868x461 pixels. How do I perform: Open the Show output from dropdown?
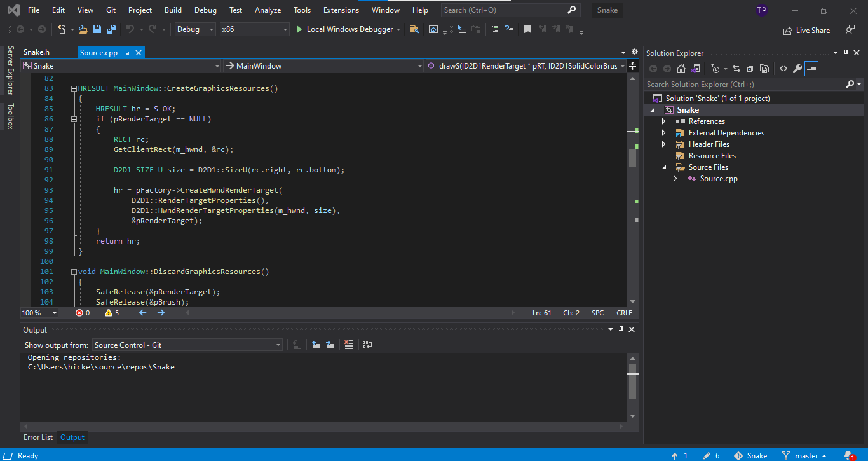coord(187,345)
